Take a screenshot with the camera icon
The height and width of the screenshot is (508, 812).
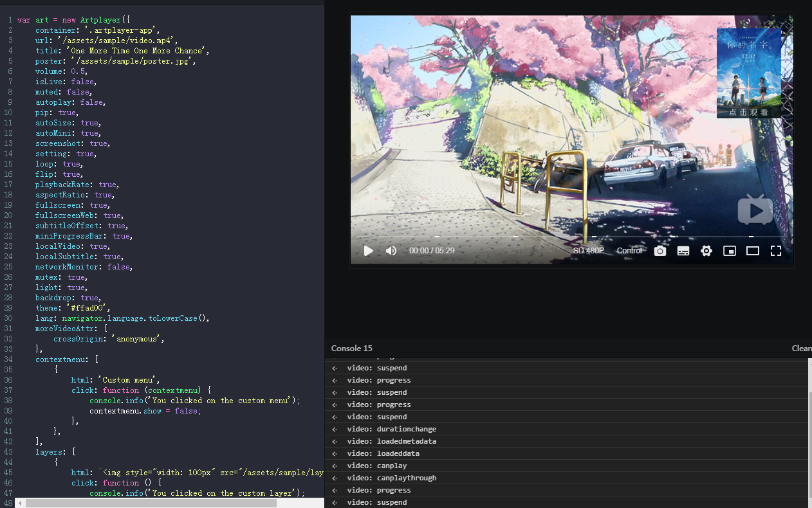(660, 251)
